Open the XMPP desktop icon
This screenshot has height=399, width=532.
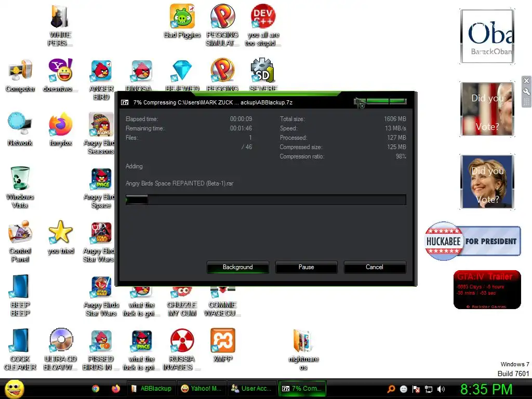pyautogui.click(x=222, y=345)
